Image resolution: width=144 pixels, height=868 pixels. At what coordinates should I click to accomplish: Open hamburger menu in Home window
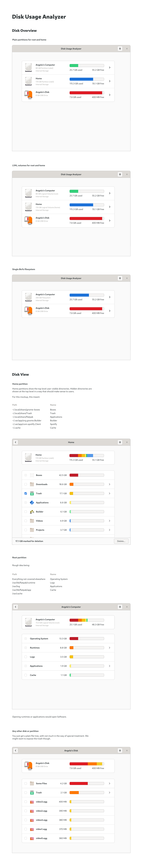pos(120,442)
